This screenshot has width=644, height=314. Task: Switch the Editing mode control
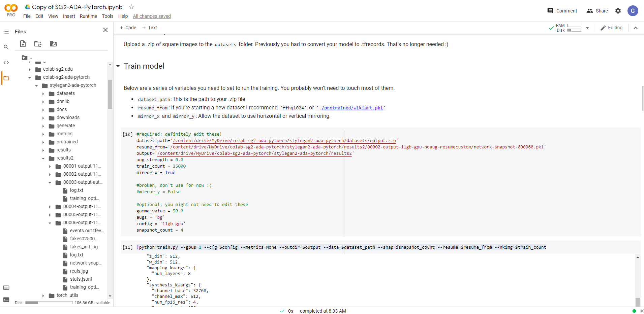611,28
